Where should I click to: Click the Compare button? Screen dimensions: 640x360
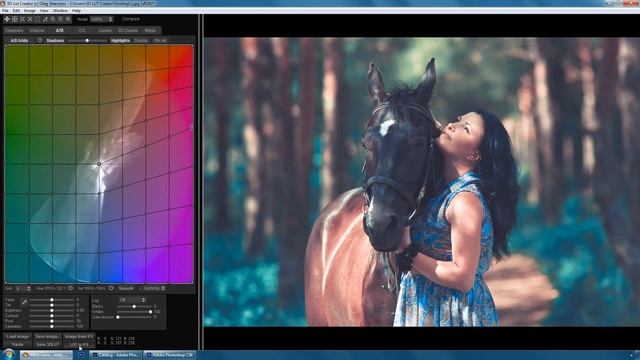[131, 19]
